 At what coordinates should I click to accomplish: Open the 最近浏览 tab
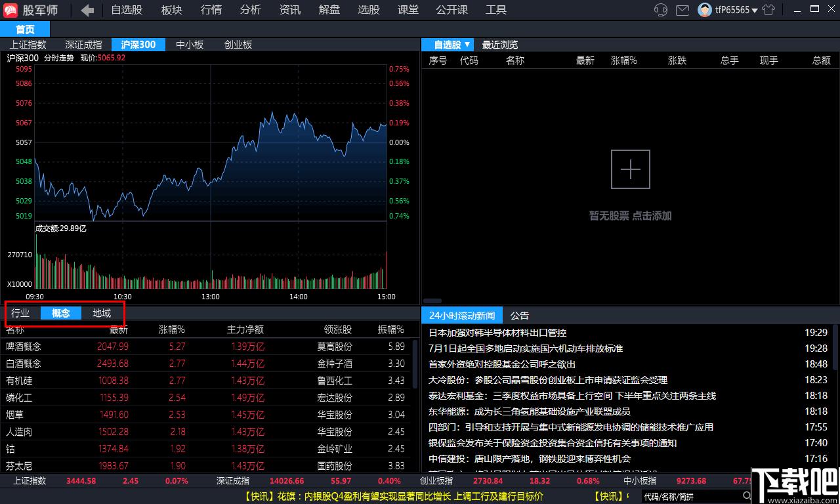click(x=499, y=45)
